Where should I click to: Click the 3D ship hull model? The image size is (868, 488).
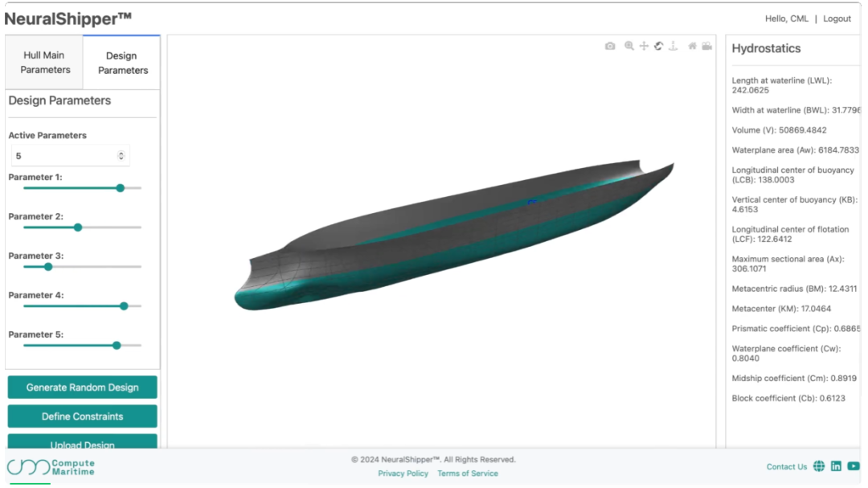click(454, 236)
